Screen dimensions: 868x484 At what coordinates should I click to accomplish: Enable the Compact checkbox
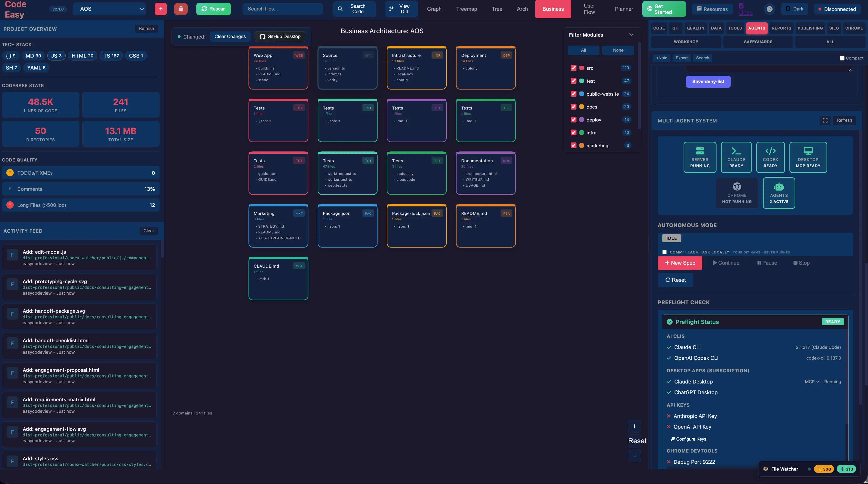842,58
